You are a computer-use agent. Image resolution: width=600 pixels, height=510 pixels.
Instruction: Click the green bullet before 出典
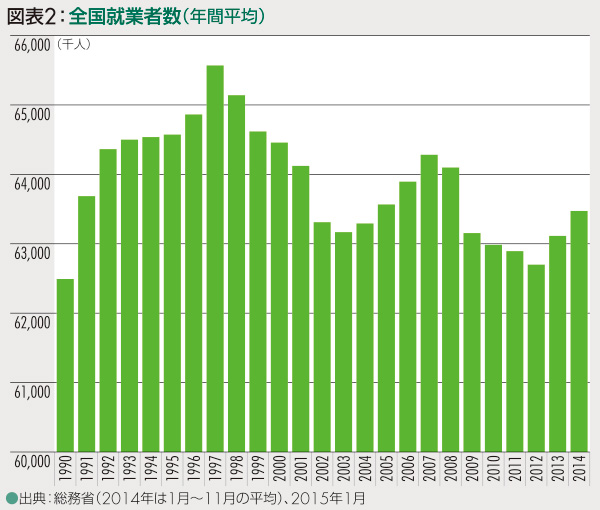click(x=11, y=497)
